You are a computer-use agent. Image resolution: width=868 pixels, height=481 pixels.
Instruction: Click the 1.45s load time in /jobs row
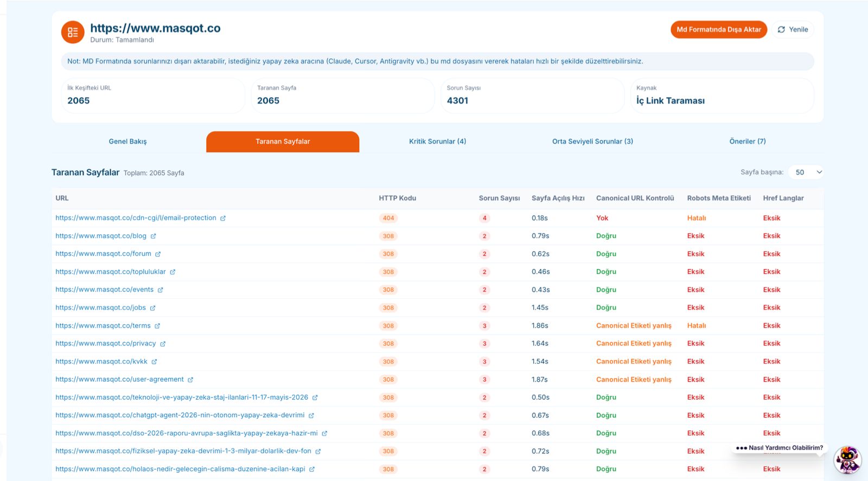(540, 307)
